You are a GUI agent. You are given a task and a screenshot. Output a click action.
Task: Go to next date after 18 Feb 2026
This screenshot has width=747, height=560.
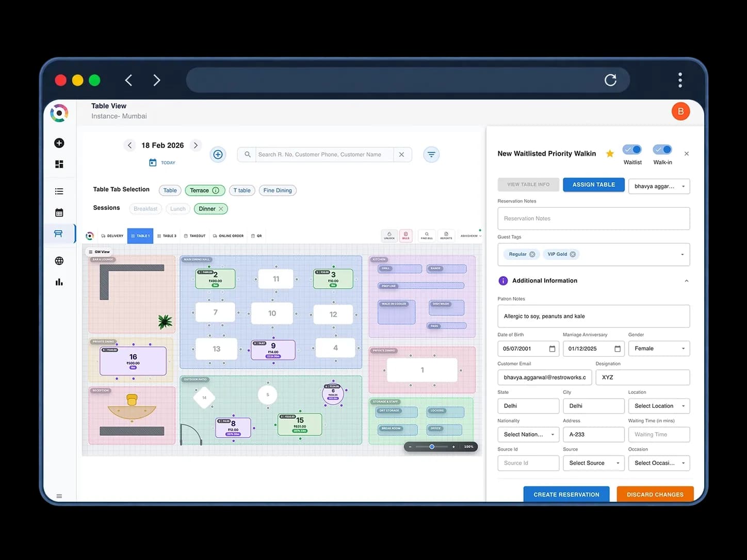click(x=196, y=145)
